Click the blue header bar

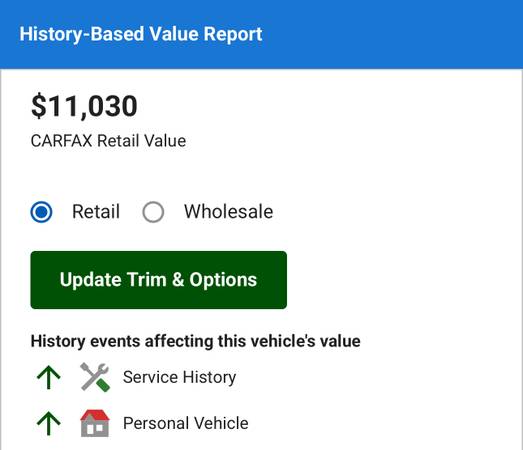[x=262, y=34]
